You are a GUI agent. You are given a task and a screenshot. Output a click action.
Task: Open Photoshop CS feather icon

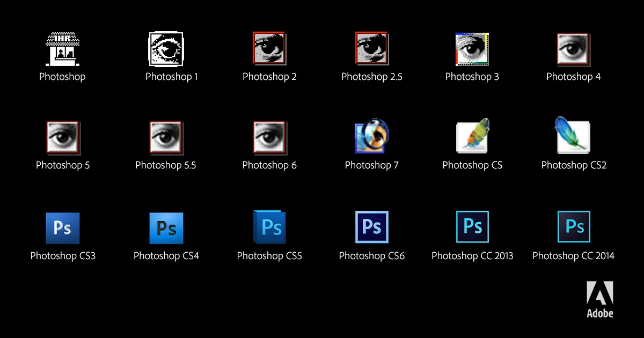472,136
